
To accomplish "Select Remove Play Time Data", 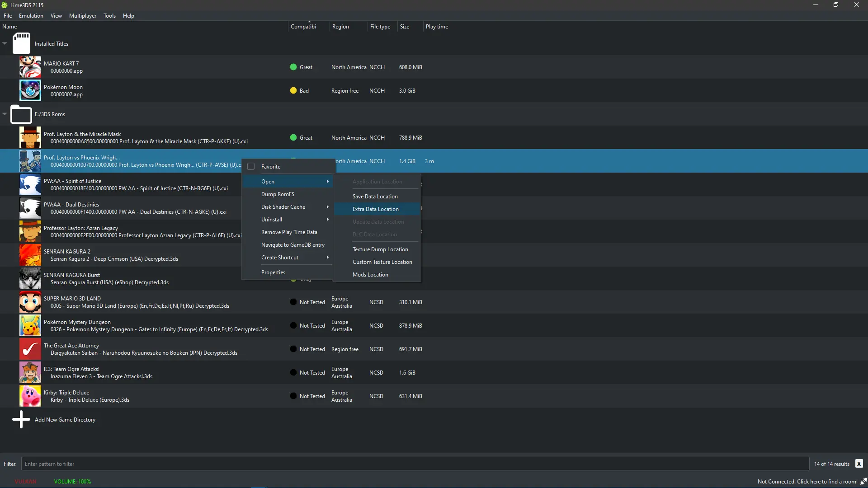I will pyautogui.click(x=288, y=232).
